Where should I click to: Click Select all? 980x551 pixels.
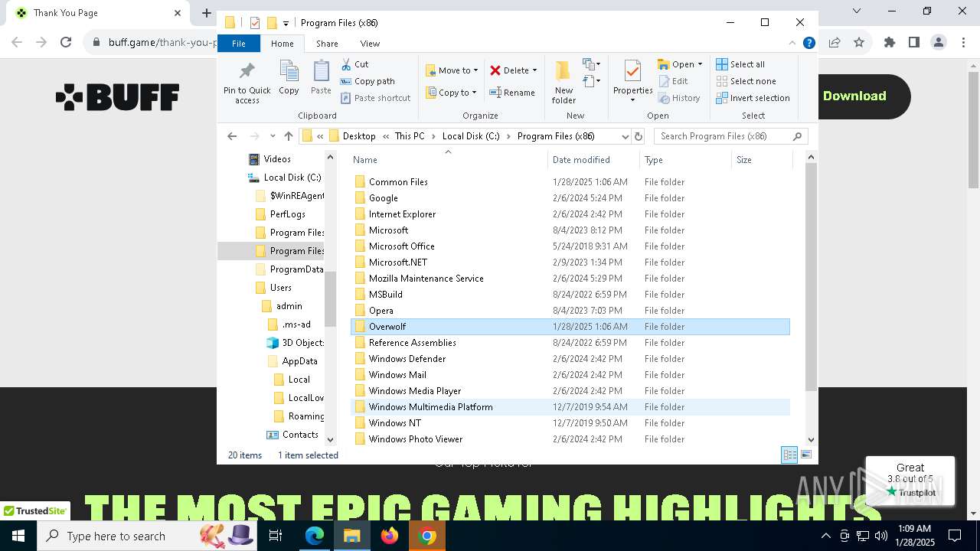coord(740,64)
